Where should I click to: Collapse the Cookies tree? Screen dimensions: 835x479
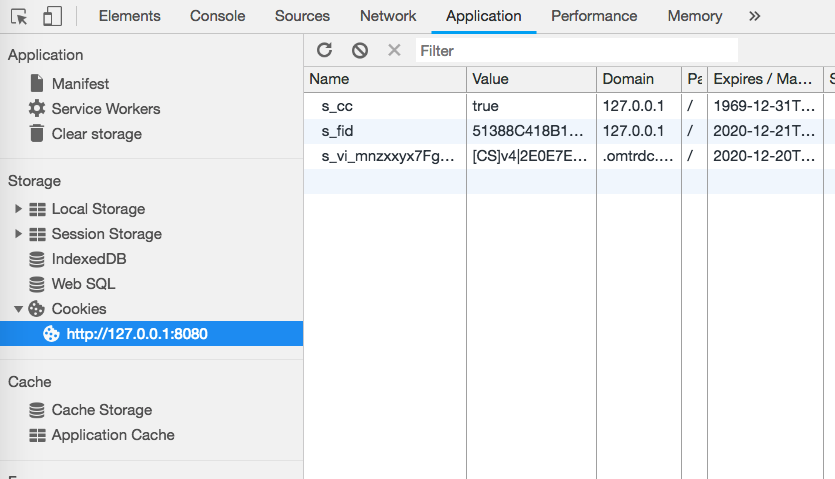tap(18, 309)
